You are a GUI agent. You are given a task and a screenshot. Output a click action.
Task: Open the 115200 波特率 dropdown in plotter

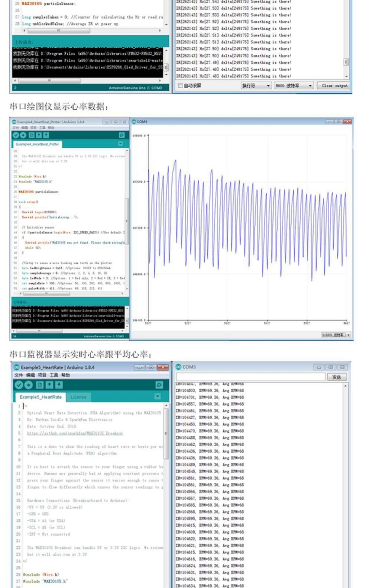coord(336,335)
